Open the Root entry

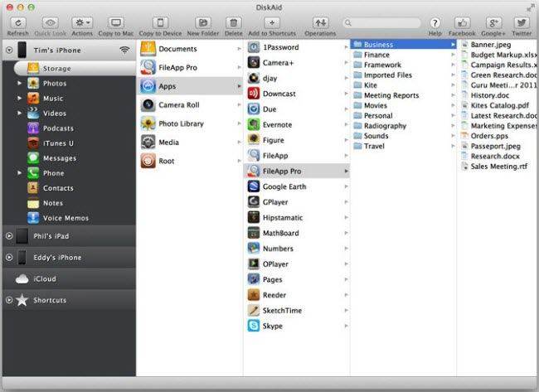(190, 161)
